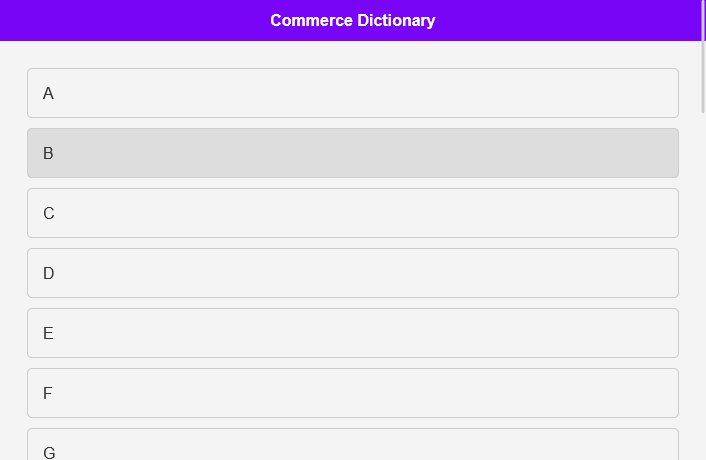
Task: Expand terms starting with B
Action: coord(352,153)
